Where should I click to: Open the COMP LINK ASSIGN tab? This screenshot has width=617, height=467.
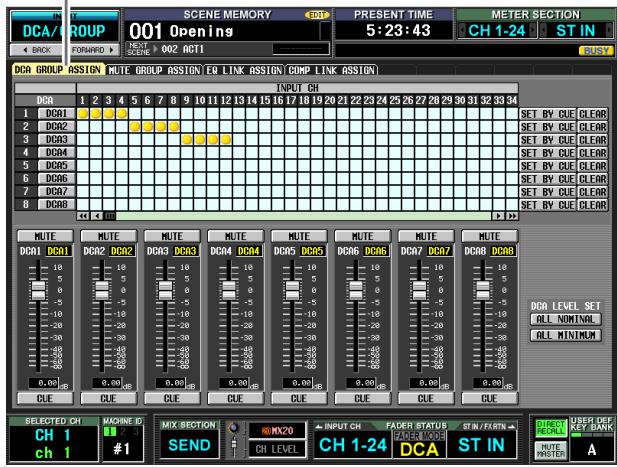pyautogui.click(x=331, y=70)
